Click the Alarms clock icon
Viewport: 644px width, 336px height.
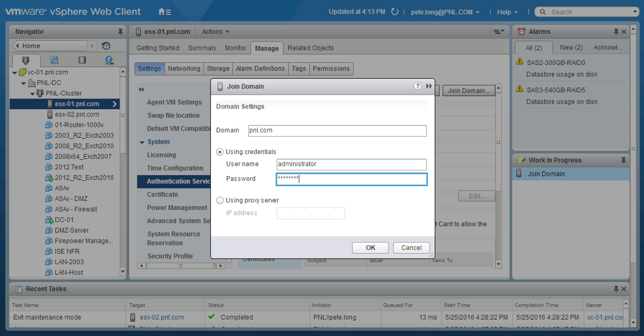(x=522, y=32)
